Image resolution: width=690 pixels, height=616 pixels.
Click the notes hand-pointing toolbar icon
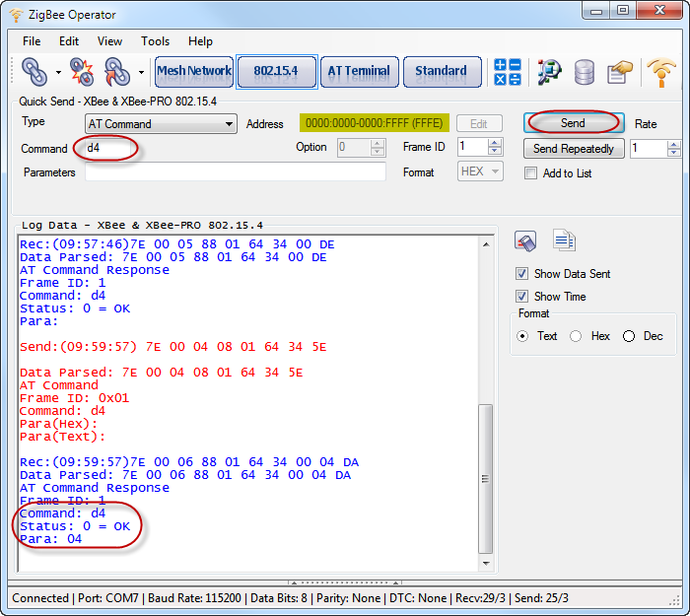click(619, 72)
